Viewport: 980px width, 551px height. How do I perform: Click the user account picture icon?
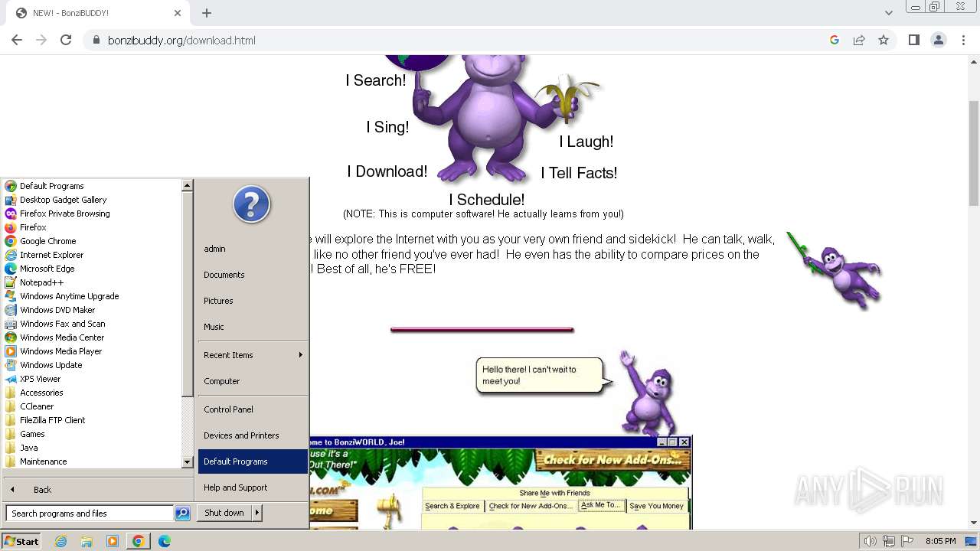(252, 204)
